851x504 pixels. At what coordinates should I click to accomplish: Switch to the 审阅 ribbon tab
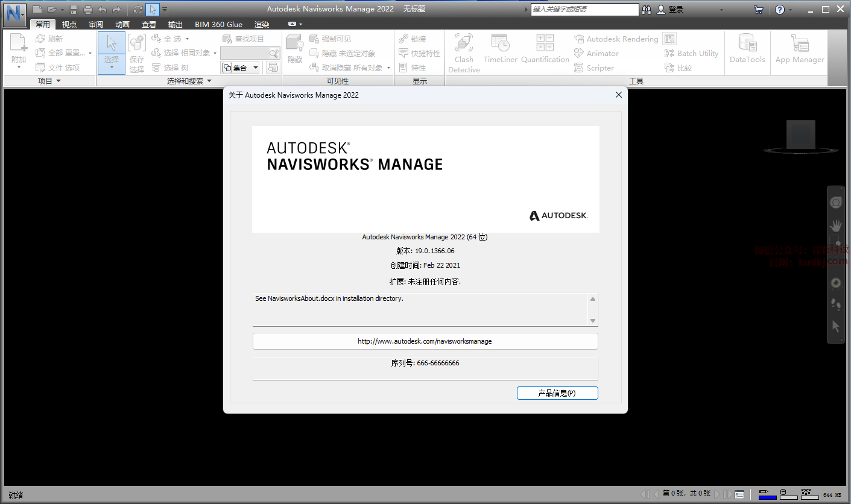(x=96, y=25)
